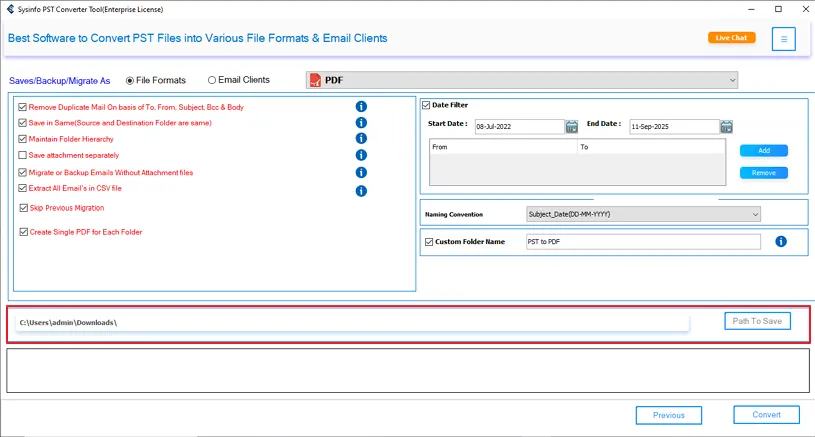The image size is (815, 437).
Task: Click info icon beside Extract All Email's in CSV
Action: (361, 190)
